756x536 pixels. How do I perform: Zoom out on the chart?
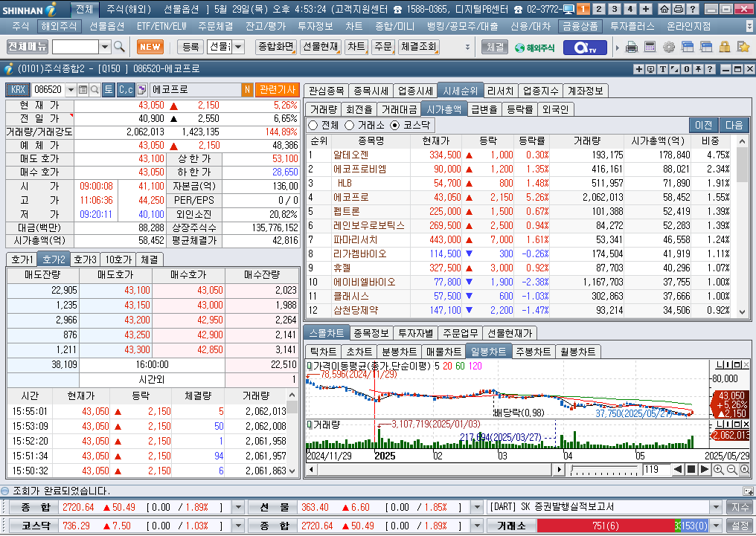(731, 470)
